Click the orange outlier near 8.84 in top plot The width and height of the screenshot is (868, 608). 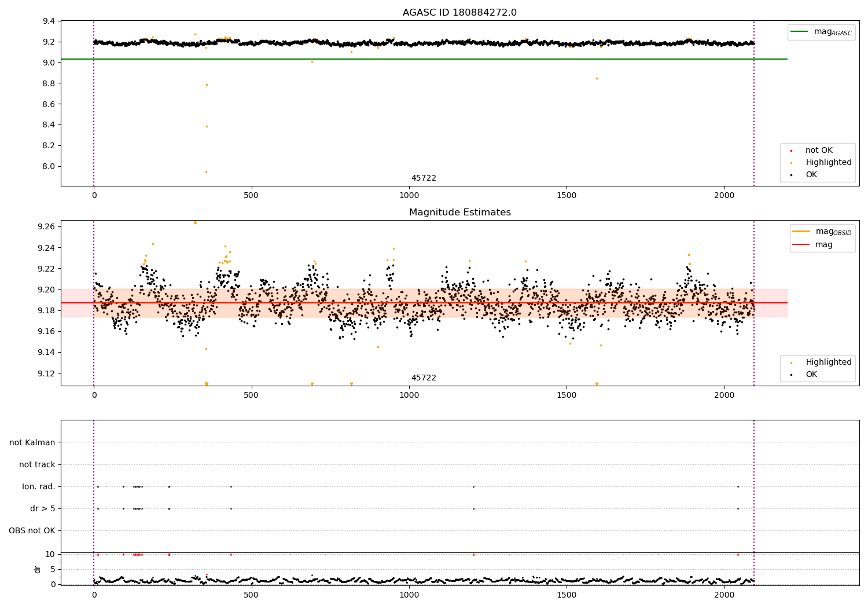597,78
